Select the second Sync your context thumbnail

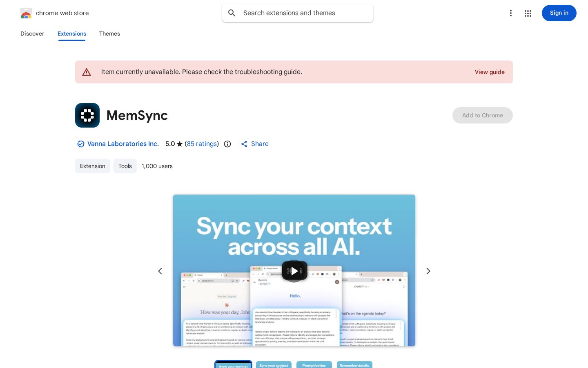click(x=274, y=365)
